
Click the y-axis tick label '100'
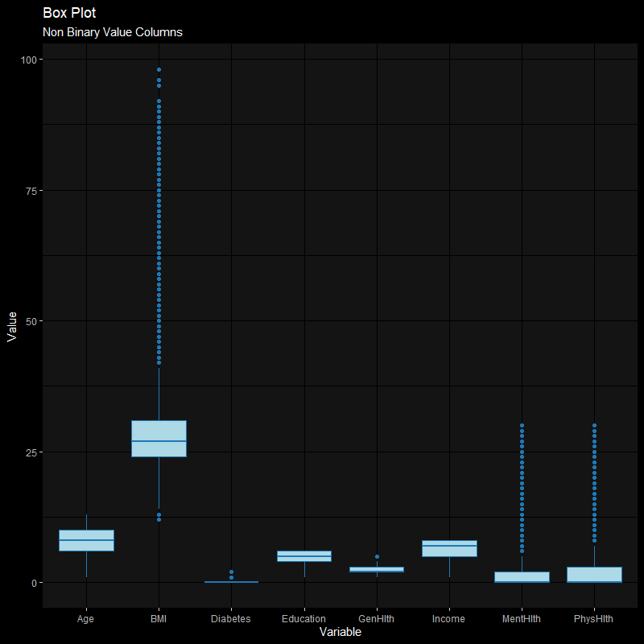[x=29, y=60]
